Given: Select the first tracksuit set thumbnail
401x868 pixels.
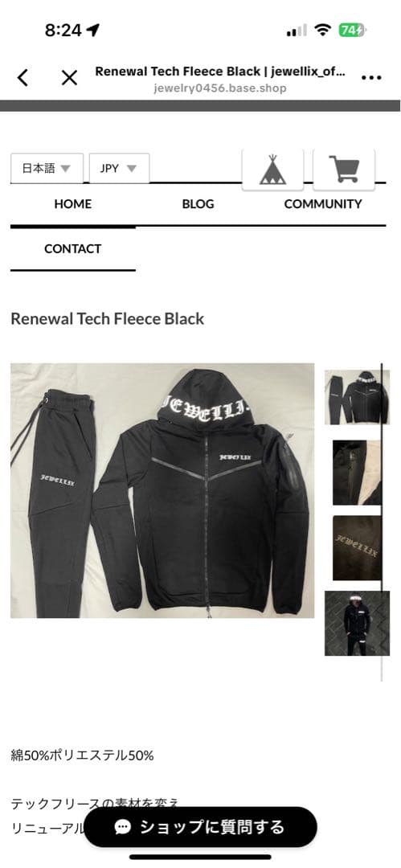Looking at the screenshot, I should (357, 398).
